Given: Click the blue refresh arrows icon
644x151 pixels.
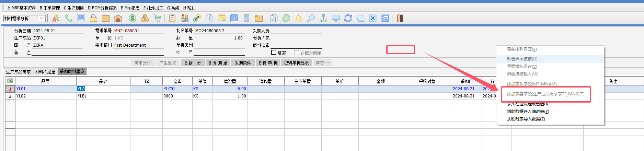Looking at the screenshot, I should (x=348, y=19).
